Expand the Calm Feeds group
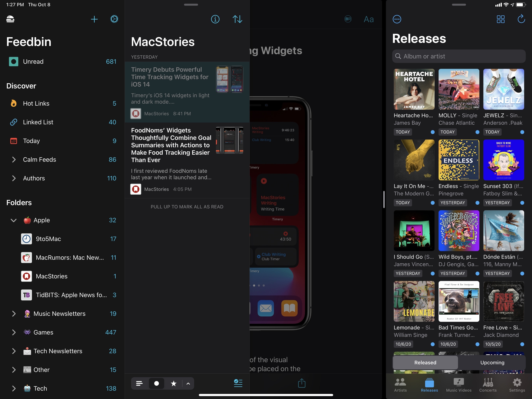This screenshot has width=532, height=399. click(14, 160)
